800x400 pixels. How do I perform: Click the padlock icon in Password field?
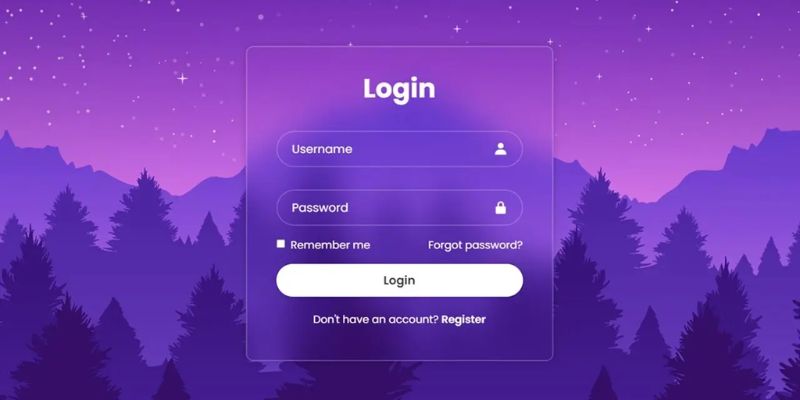(501, 208)
